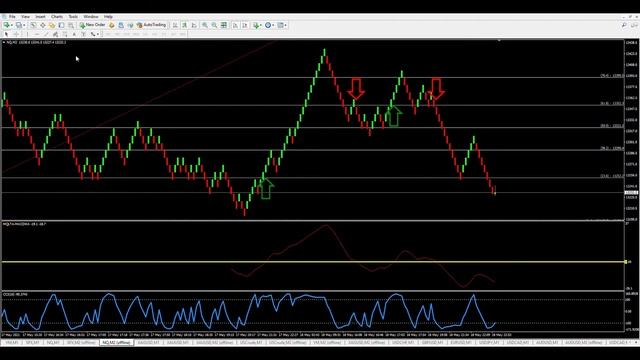Expand the Indicators dropdown arrow
Screen dimensions: 640x360
point(261,25)
